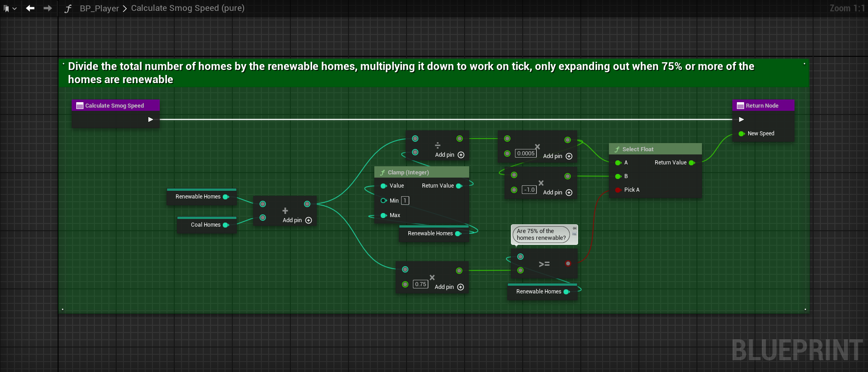Select Renewable Homes node wired to add node
This screenshot has width=868, height=372.
[x=201, y=197]
